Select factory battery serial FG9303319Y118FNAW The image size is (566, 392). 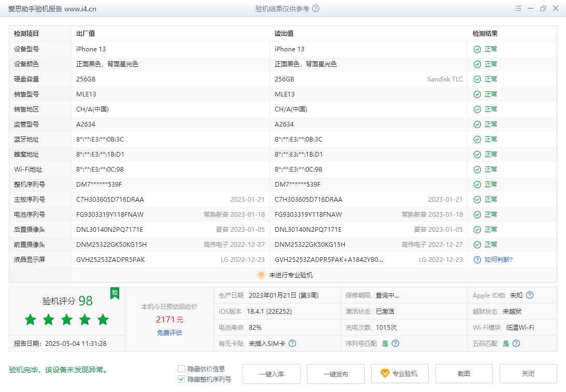click(110, 215)
